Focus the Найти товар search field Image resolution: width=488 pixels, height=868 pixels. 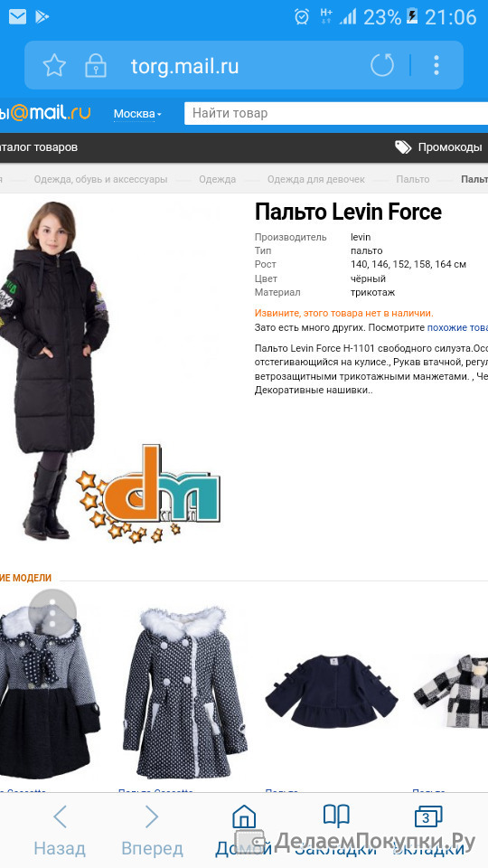coord(336,114)
